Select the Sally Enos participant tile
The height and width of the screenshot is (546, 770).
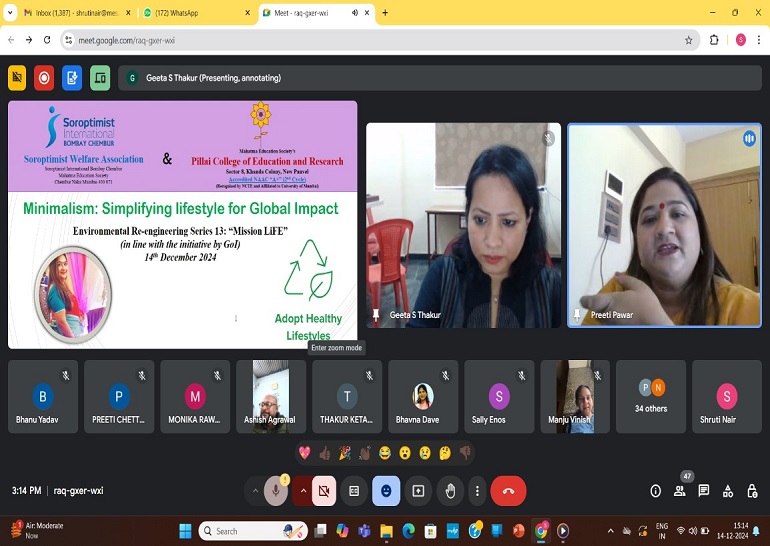pos(499,397)
